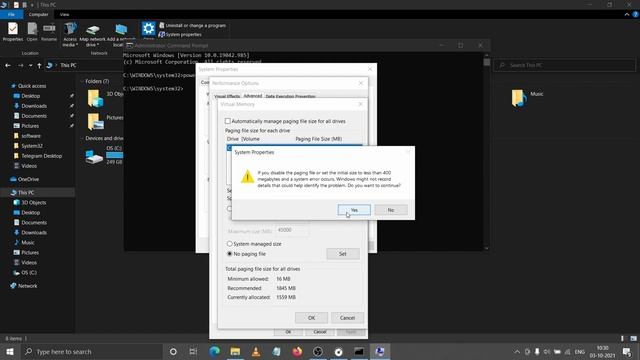Click the OS (C:) drive icon
The image size is (640, 360).
94,157
